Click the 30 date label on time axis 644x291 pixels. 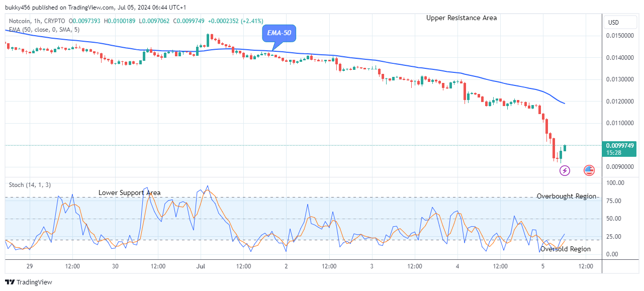point(116,266)
